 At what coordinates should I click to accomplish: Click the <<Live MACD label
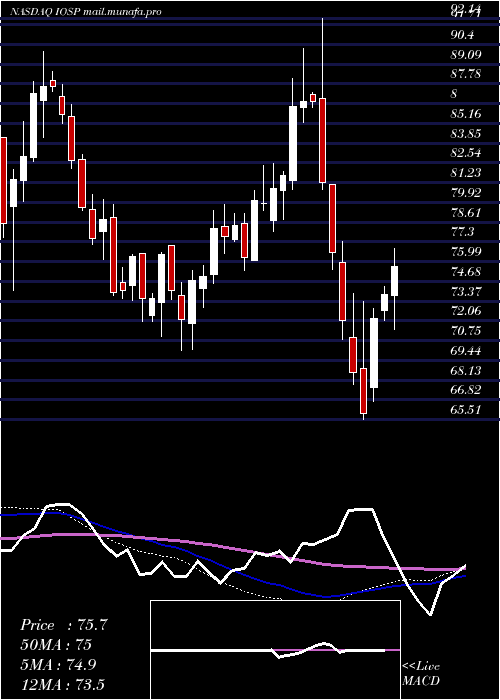tap(421, 674)
